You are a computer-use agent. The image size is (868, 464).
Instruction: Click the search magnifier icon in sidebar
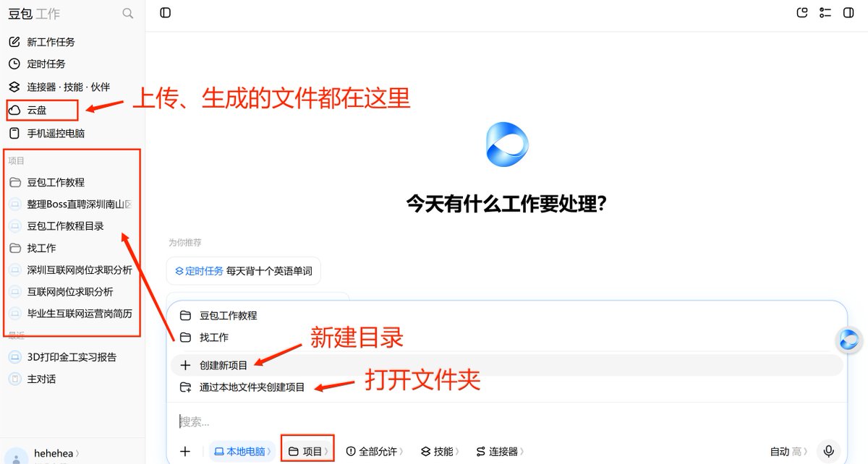128,13
